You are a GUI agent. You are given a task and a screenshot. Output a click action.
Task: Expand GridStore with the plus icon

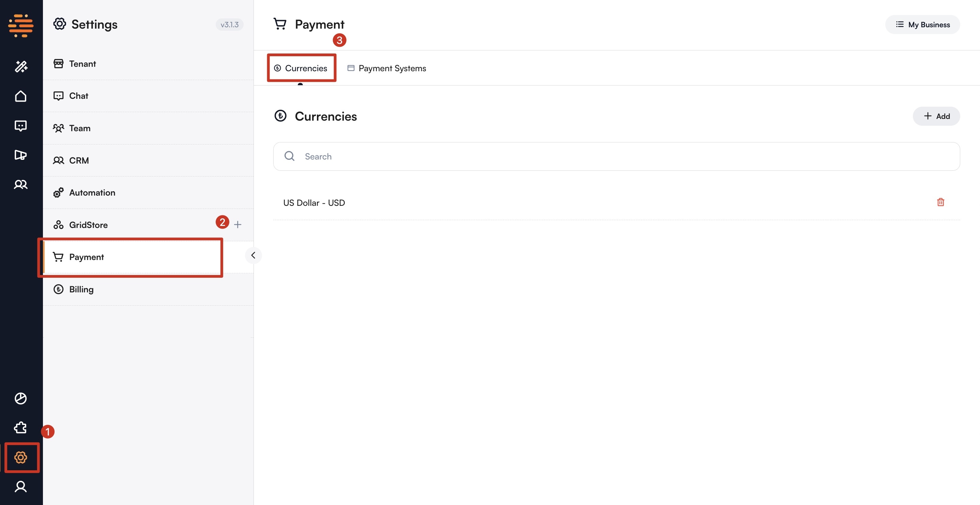(238, 225)
